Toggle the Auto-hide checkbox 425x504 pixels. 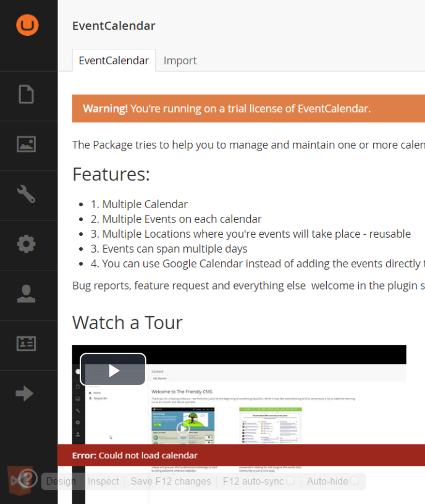pos(355,481)
